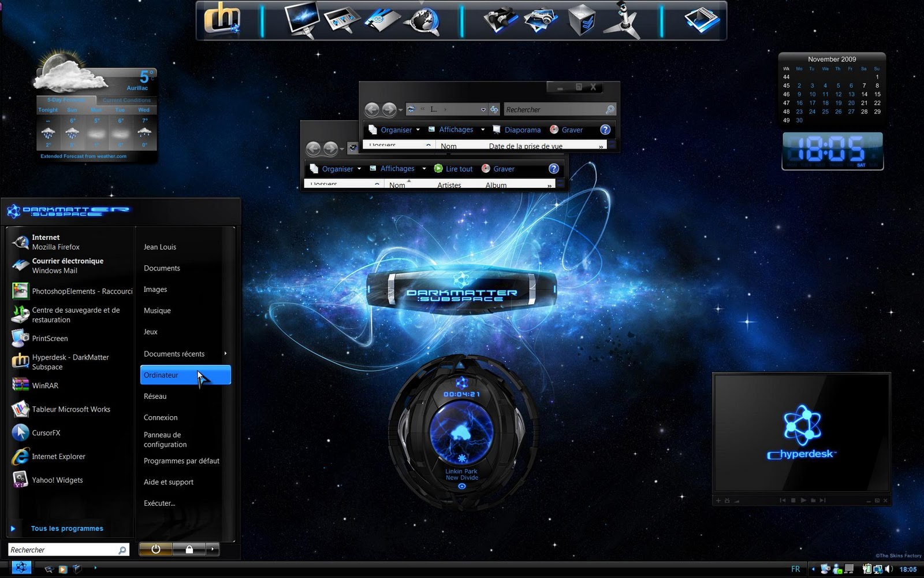Open the headphones music folder in the dock
Viewport: 924px width, 578px height.
click(500, 21)
